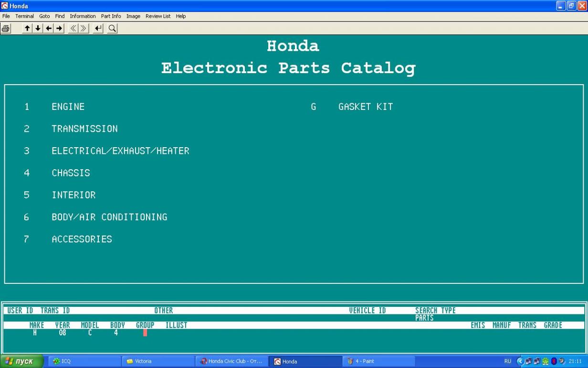Show hidden tray icons with the chevron
This screenshot has height=368, width=588.
point(522,361)
